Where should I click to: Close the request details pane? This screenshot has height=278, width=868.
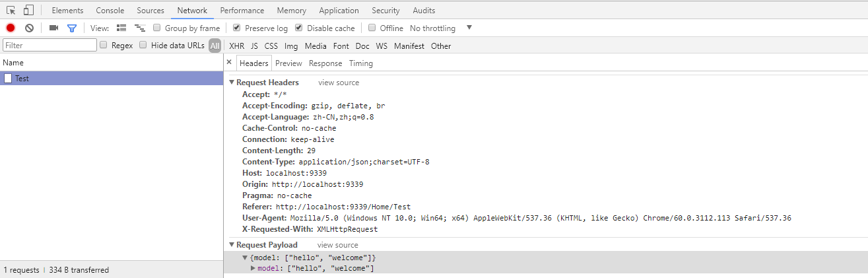(229, 63)
